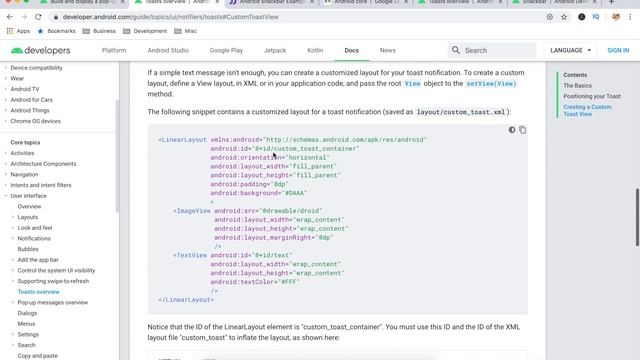Open the Development bookmarks folder
640x360 pixels.
click(145, 31)
